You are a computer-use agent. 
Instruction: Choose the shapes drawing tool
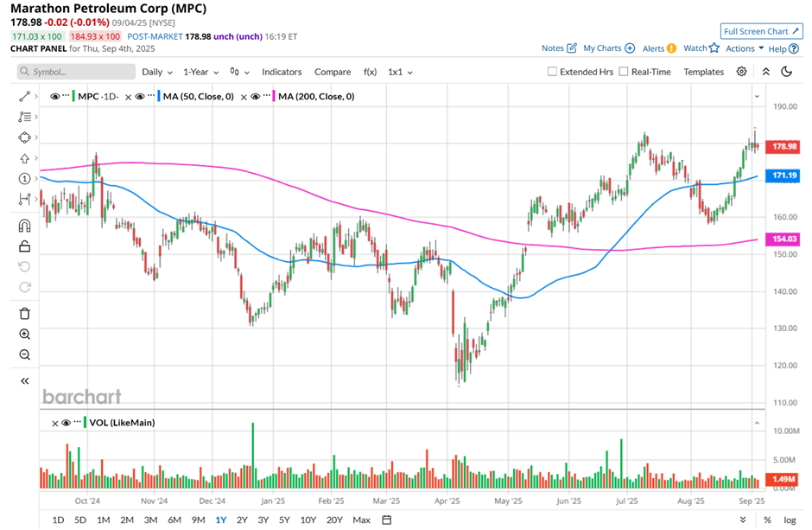pos(24,137)
